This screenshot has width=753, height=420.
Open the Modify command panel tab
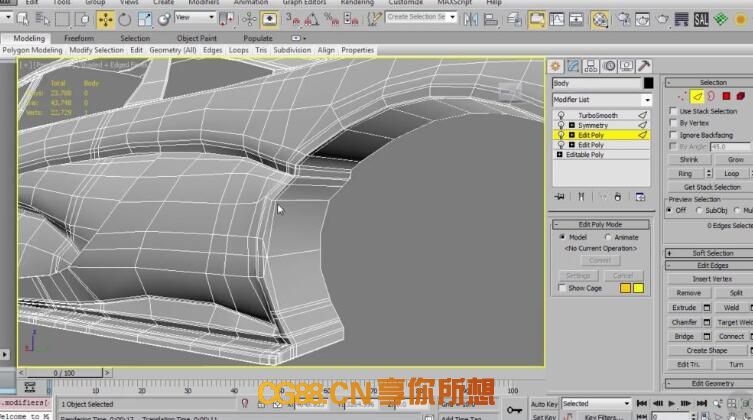573,66
